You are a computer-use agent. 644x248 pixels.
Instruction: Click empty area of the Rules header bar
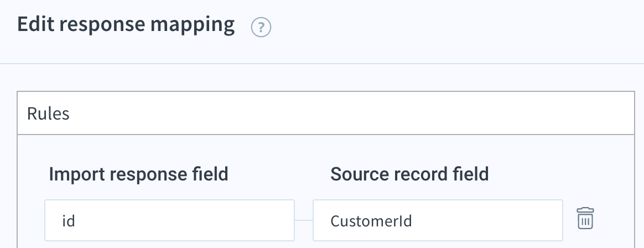pos(349,113)
